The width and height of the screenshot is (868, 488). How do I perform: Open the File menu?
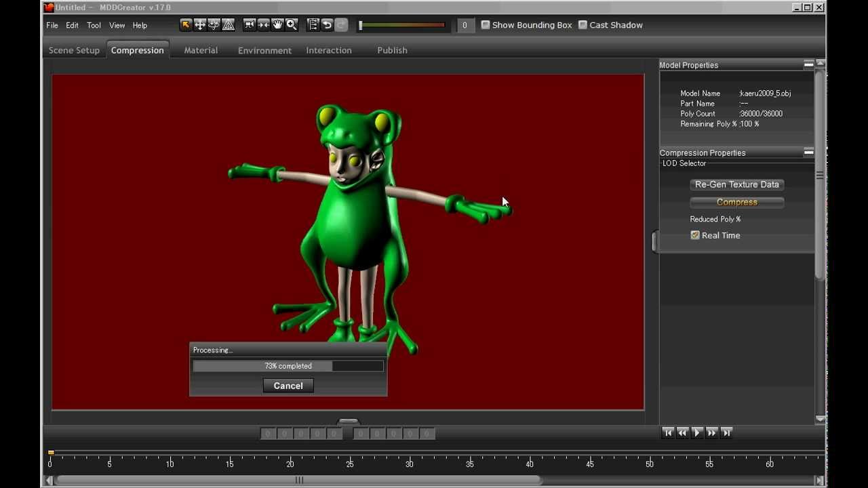(52, 25)
